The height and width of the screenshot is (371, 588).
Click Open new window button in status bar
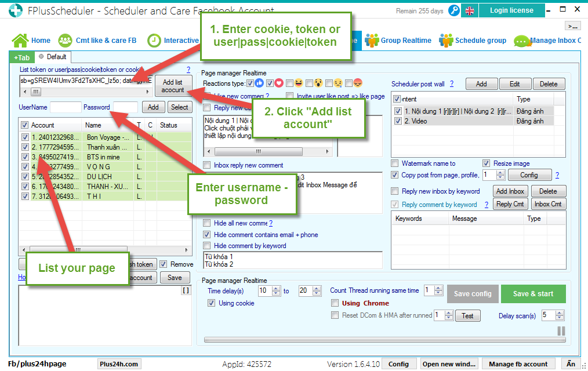[x=449, y=364]
